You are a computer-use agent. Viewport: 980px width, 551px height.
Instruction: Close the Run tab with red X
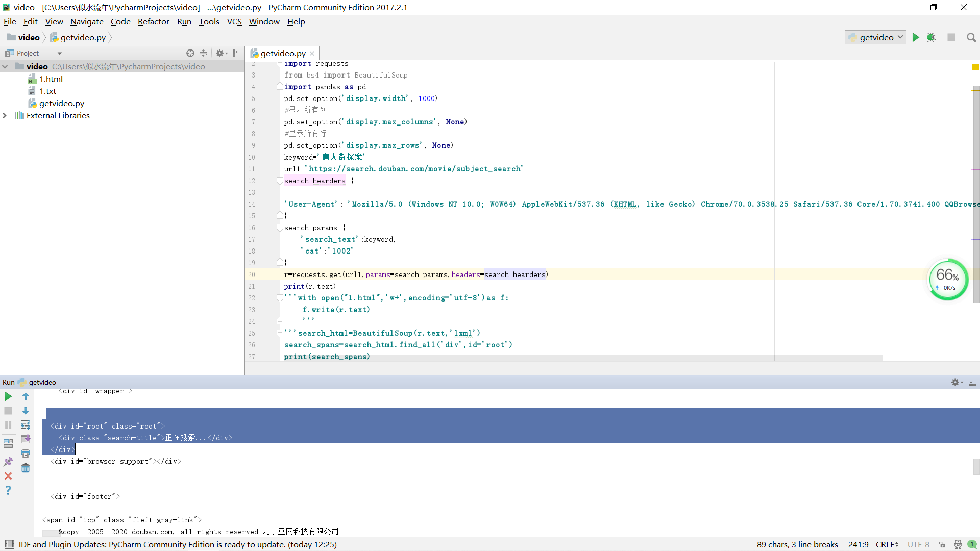8,476
